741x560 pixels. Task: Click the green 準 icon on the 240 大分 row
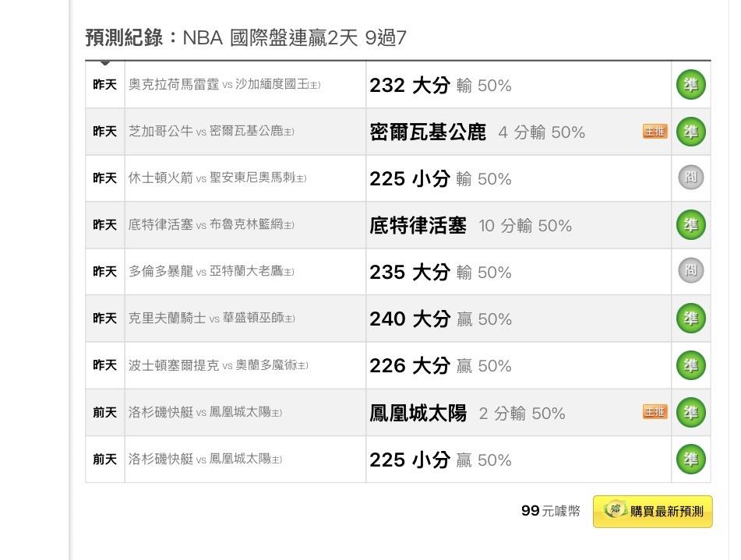coord(690,319)
